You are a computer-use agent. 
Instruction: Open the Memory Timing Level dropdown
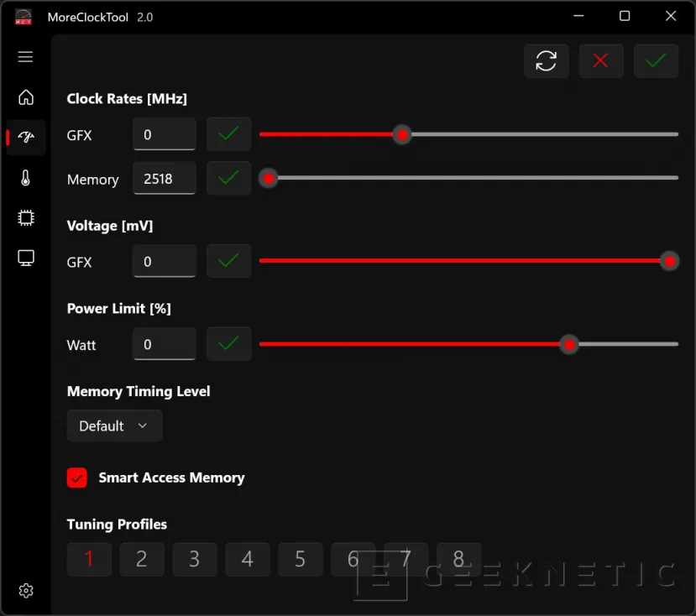point(114,425)
